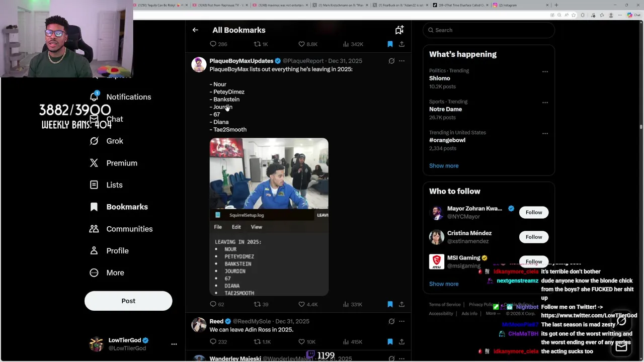Open the More circle icon in sidebar
Screen dimensions: 644x362
coord(94,273)
